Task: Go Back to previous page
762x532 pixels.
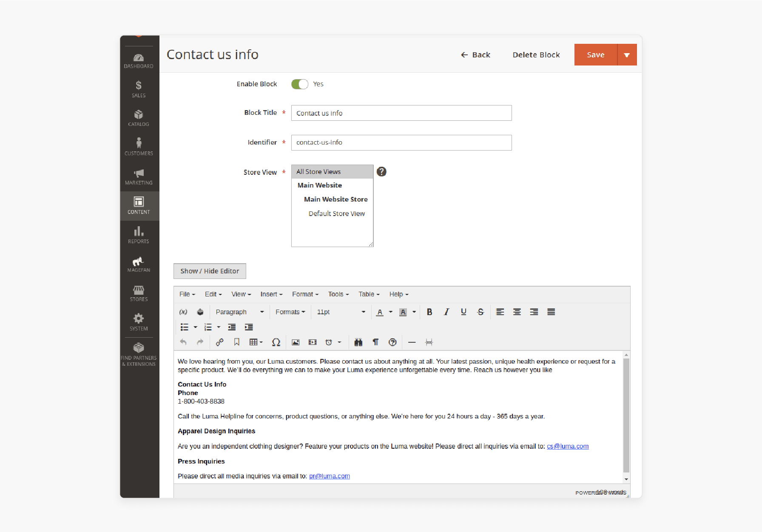Action: [475, 55]
